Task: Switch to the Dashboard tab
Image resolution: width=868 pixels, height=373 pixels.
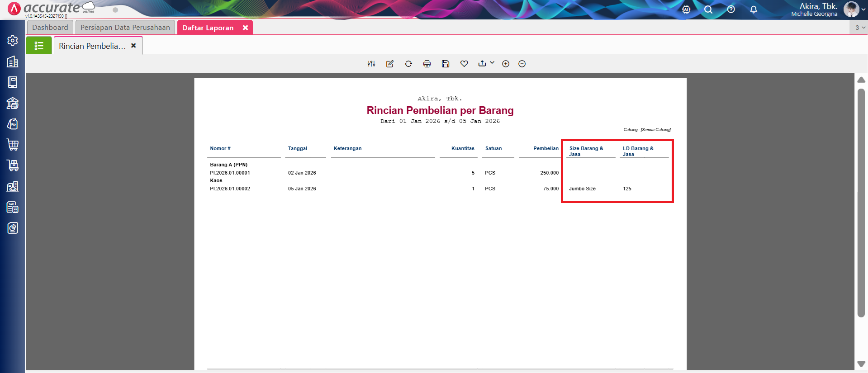Action: [50, 28]
